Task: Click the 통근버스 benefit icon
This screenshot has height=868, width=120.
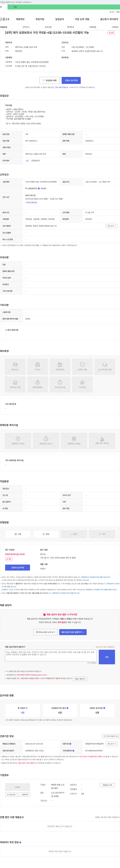Action: 15,367
